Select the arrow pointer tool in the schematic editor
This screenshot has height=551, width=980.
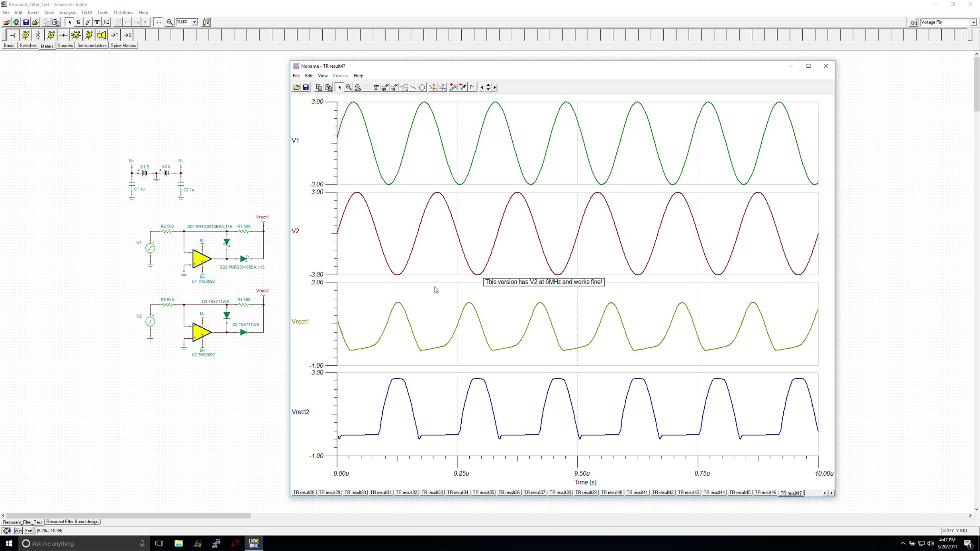click(x=70, y=22)
